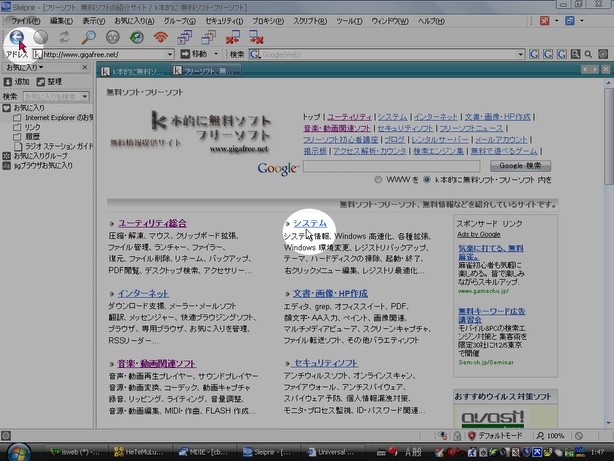614x461 pixels.
Task: Open the ファイル(F) menu
Action: tap(26, 21)
